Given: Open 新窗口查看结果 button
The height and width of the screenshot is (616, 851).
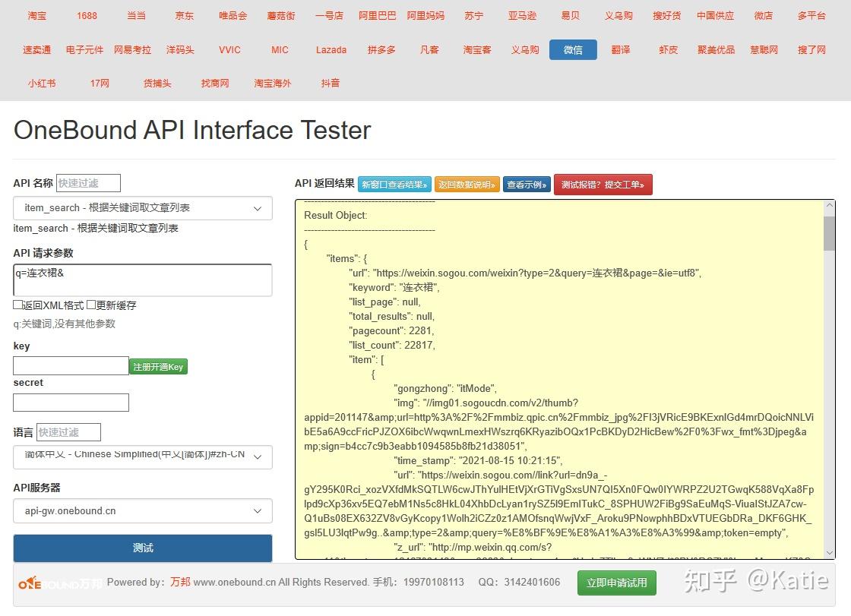Looking at the screenshot, I should point(394,185).
